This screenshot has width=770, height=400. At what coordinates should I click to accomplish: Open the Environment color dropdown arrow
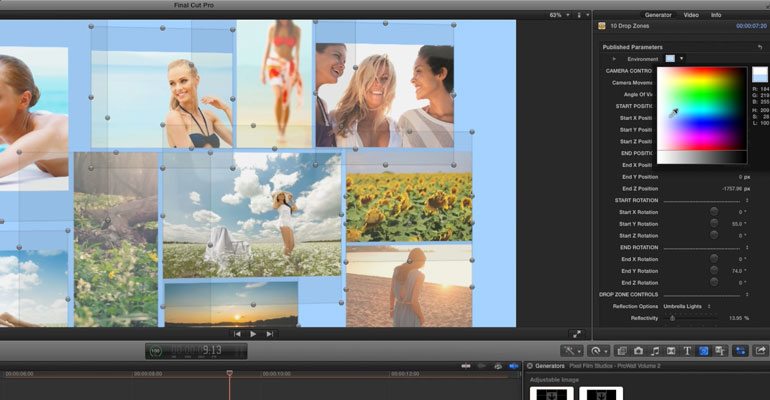pyautogui.click(x=681, y=59)
